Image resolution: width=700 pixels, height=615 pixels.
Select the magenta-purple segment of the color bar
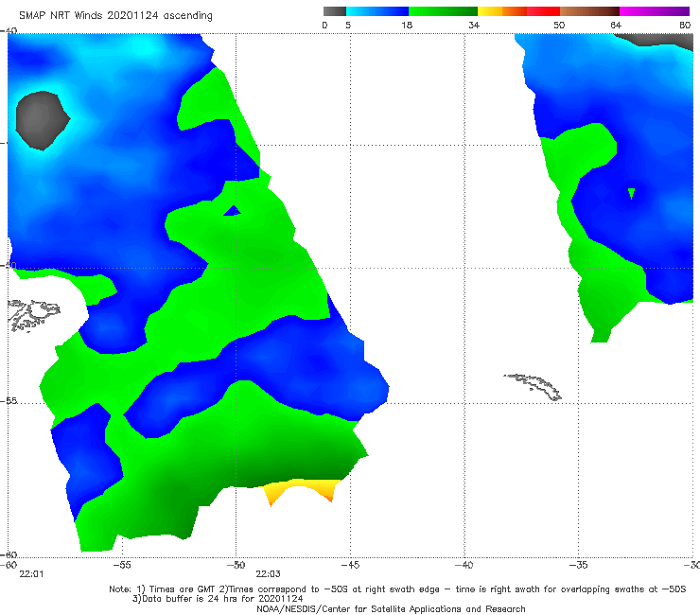click(655, 11)
